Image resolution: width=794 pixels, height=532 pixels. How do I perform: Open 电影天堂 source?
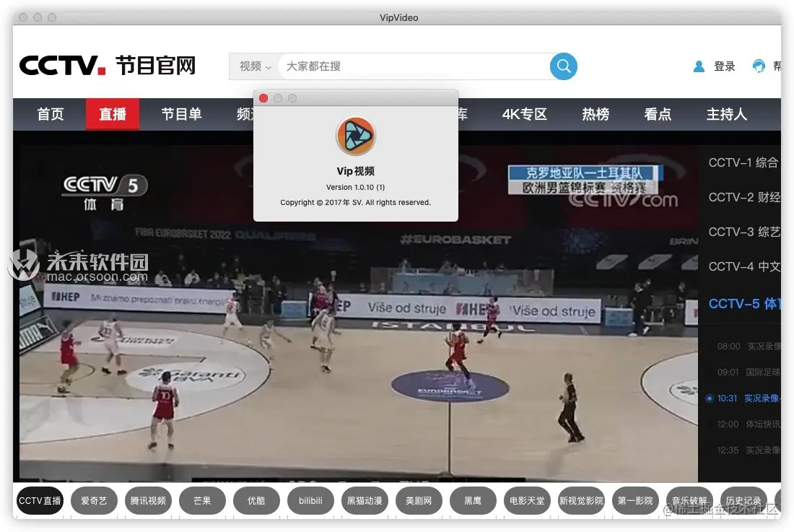coord(527,501)
